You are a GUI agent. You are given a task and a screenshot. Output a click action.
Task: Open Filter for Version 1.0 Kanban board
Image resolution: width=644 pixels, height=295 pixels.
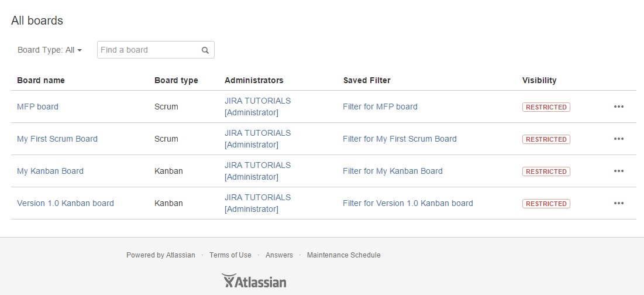tap(408, 203)
